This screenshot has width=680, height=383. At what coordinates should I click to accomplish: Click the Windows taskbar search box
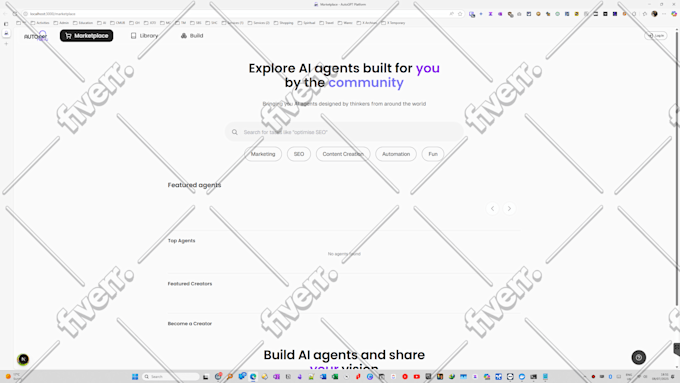(172, 376)
